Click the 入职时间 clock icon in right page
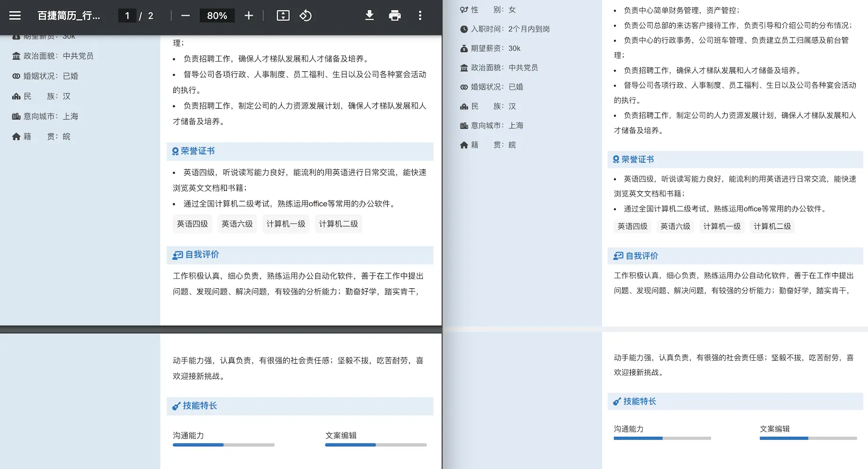Image resolution: width=868 pixels, height=469 pixels. tap(464, 29)
